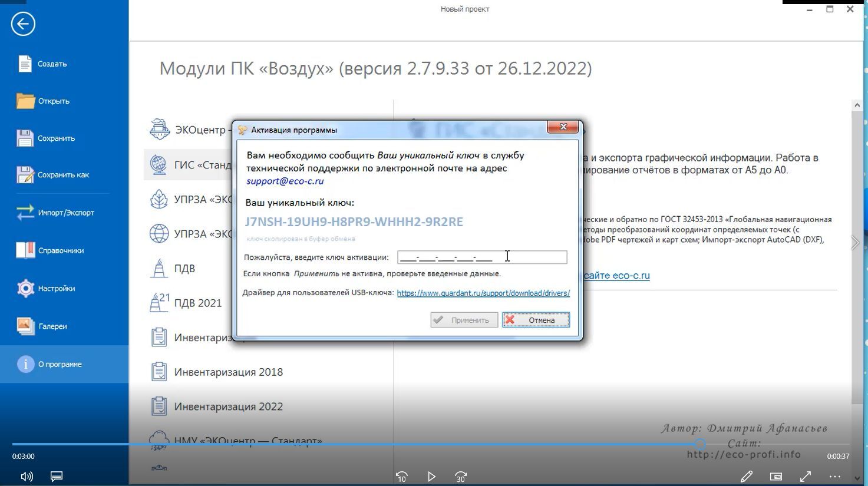Open the player's more options menu

coord(835,477)
